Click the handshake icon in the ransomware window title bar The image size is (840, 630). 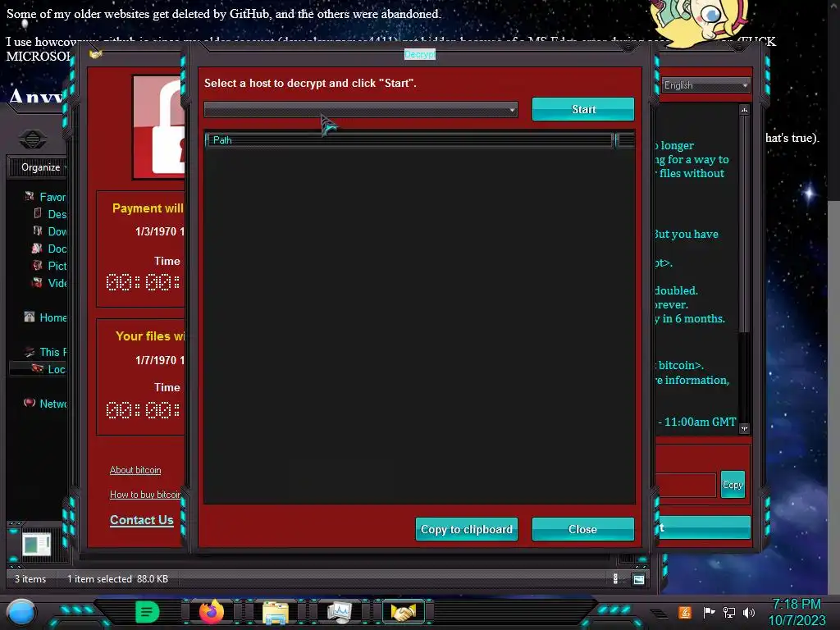pyautogui.click(x=96, y=53)
